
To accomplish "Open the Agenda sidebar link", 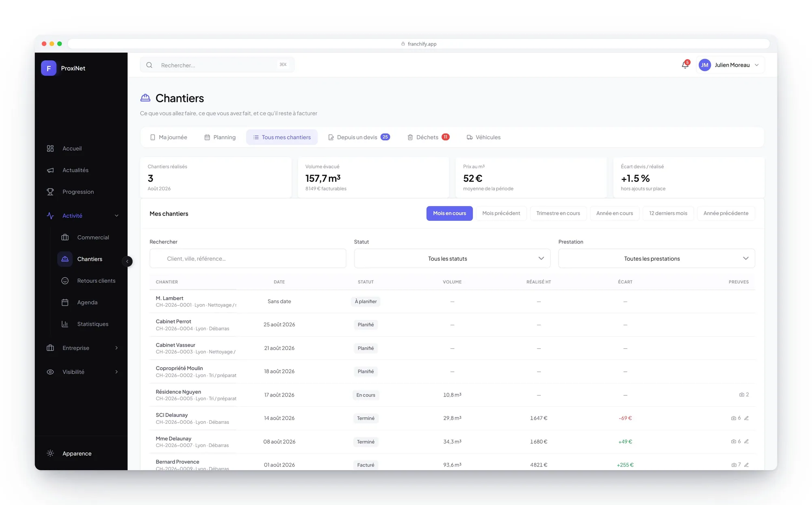I will (87, 302).
